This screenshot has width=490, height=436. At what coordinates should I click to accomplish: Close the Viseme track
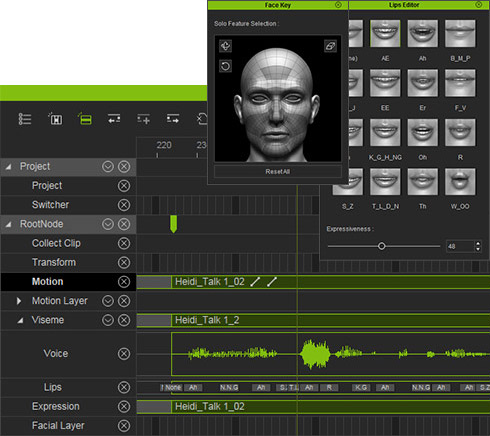pyautogui.click(x=124, y=320)
